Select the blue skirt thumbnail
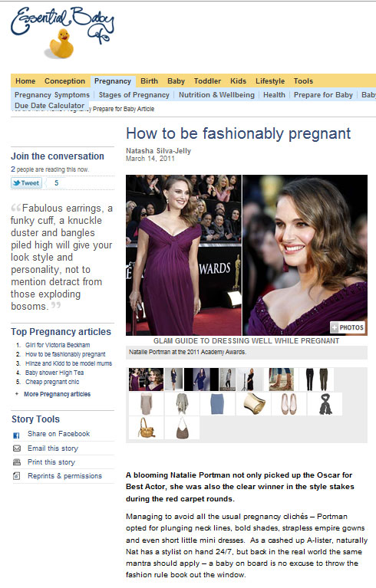Screen dimensions: 376x588 [217, 404]
